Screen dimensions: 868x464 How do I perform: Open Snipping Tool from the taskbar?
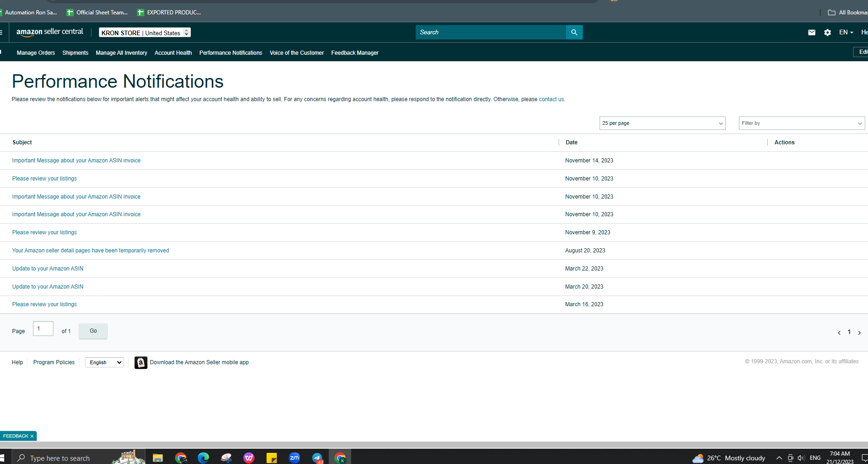click(x=226, y=458)
